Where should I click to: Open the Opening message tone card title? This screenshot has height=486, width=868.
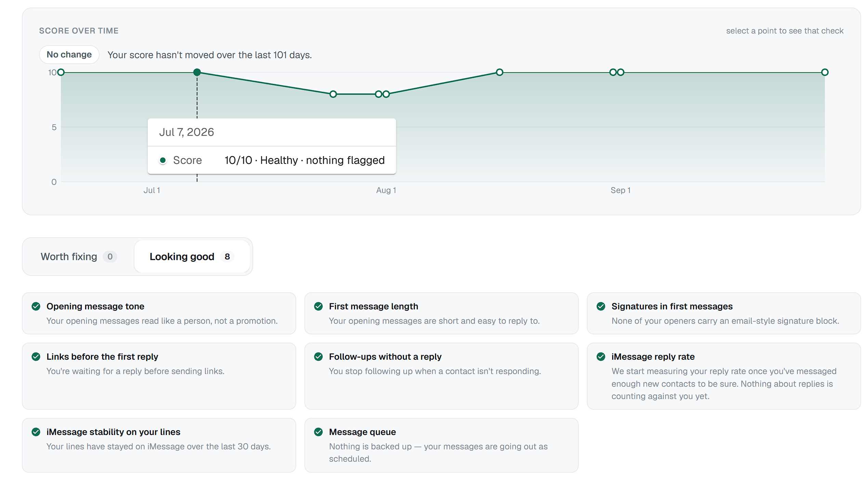95,306
